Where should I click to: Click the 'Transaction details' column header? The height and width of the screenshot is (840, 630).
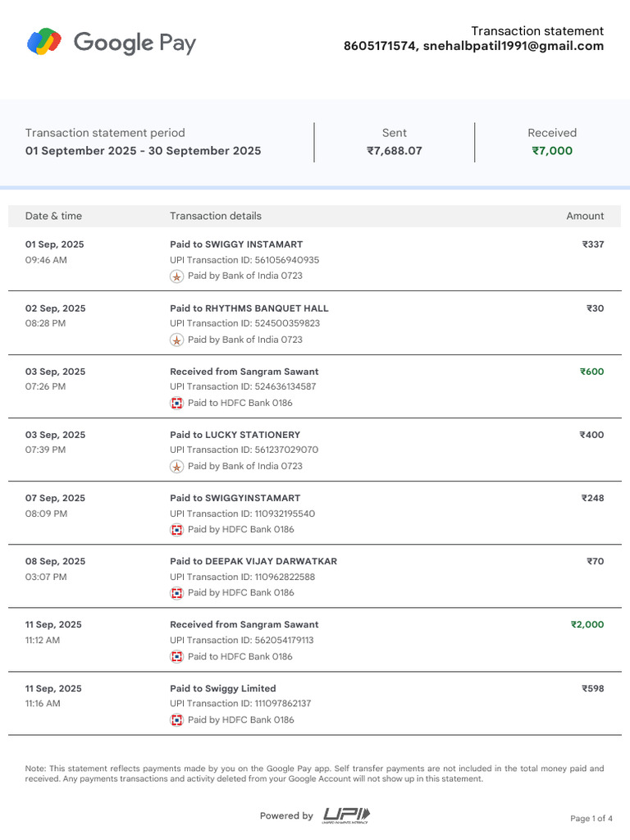(x=216, y=216)
